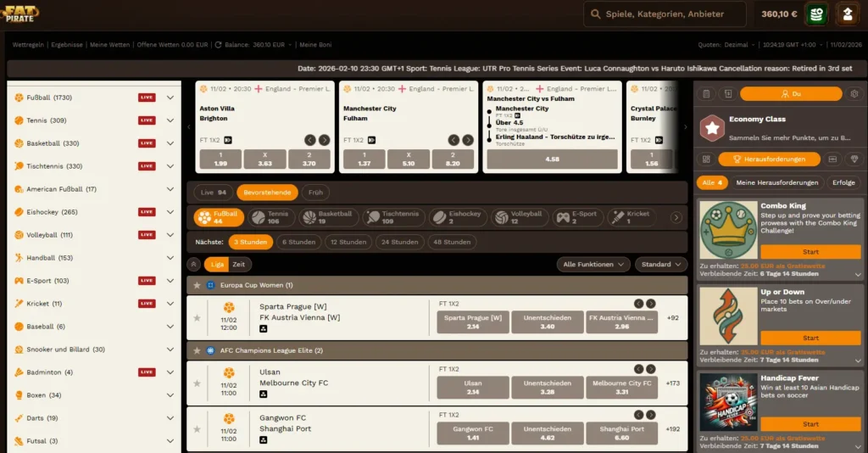Select the Volleyball 12 sport filter
The width and height of the screenshot is (868, 453).
point(520,218)
